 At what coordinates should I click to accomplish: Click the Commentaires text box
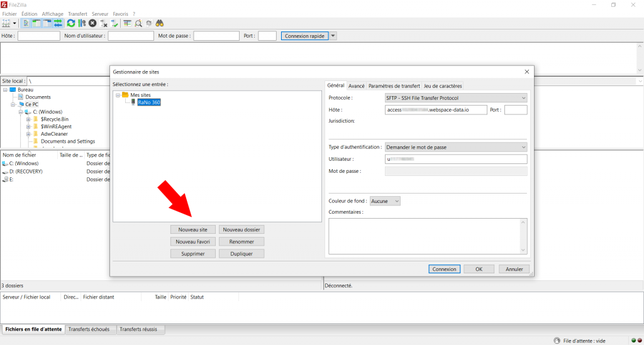click(x=427, y=236)
